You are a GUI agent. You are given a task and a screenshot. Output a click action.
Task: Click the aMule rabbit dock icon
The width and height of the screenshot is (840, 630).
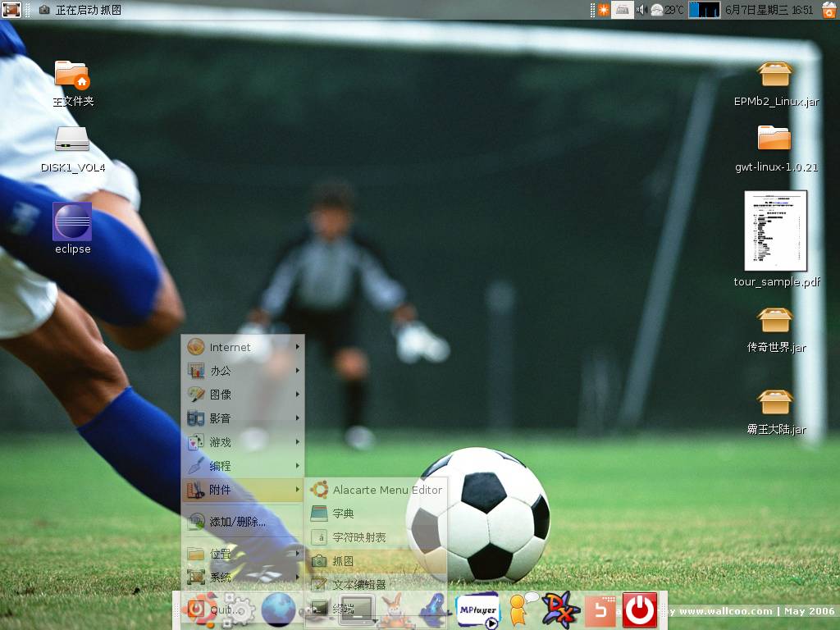coord(395,611)
